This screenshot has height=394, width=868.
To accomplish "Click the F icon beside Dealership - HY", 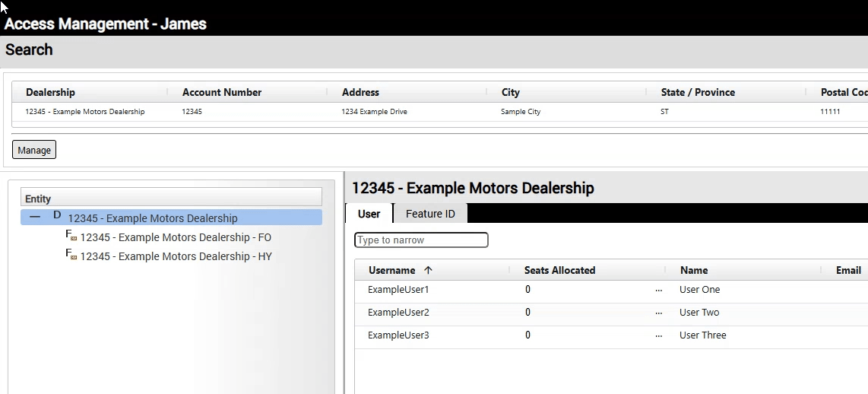I will (71, 255).
